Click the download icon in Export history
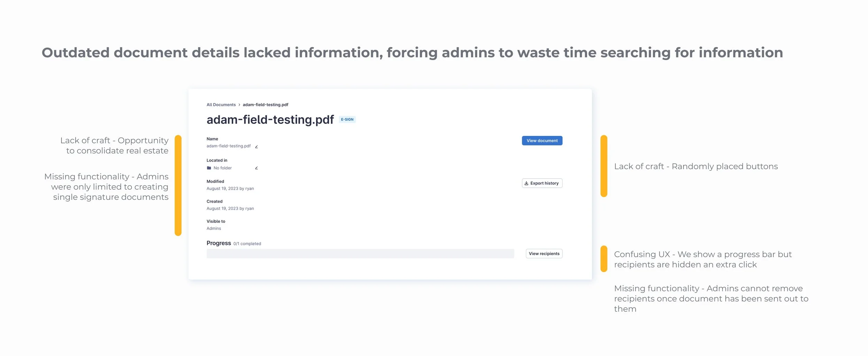 526,183
